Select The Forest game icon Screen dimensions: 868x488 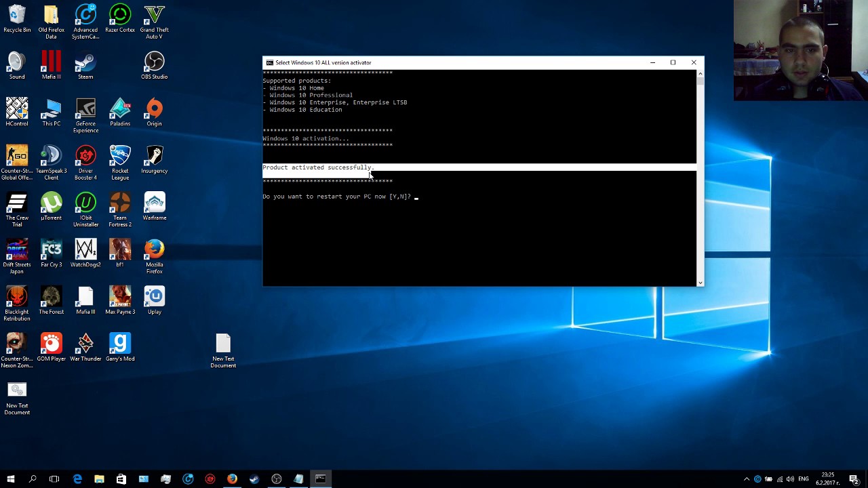pos(51,300)
